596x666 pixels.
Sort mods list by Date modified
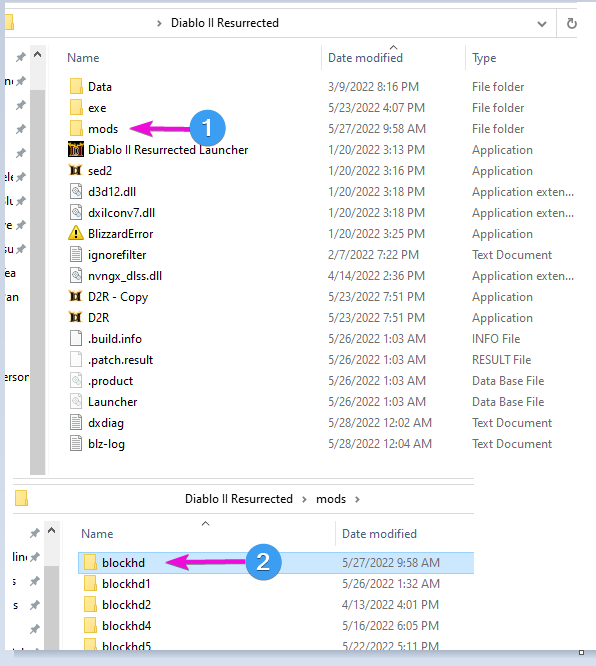click(379, 534)
